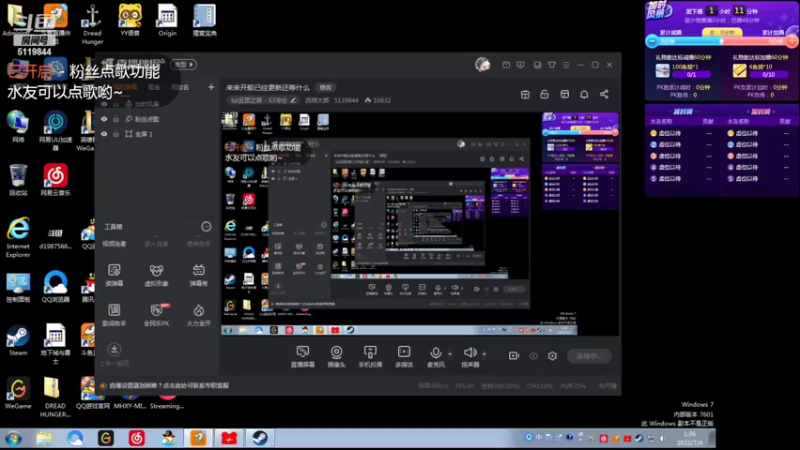
Task: Open the gift box icon near room title
Action: point(525,94)
